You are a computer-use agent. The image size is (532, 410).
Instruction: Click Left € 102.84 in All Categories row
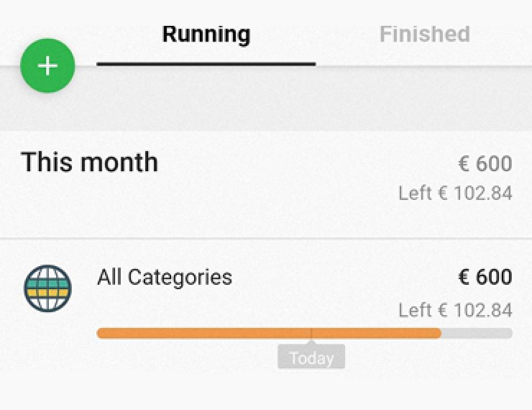point(455,310)
